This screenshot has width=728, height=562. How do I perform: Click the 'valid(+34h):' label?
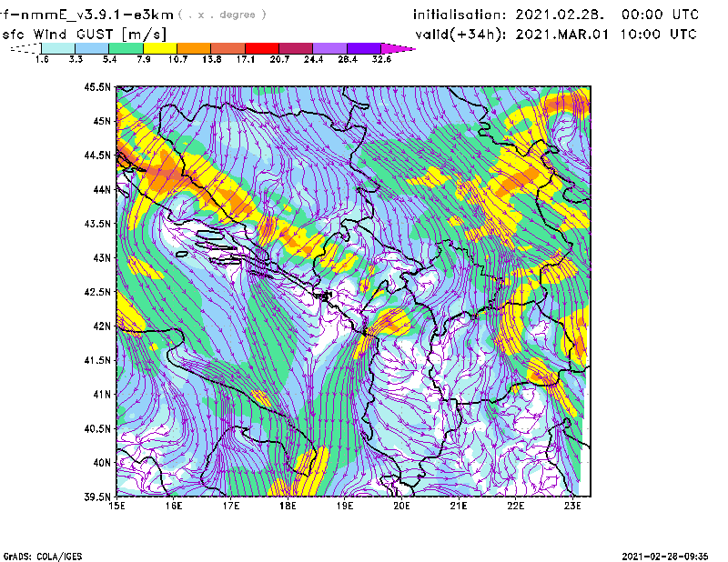point(460,35)
